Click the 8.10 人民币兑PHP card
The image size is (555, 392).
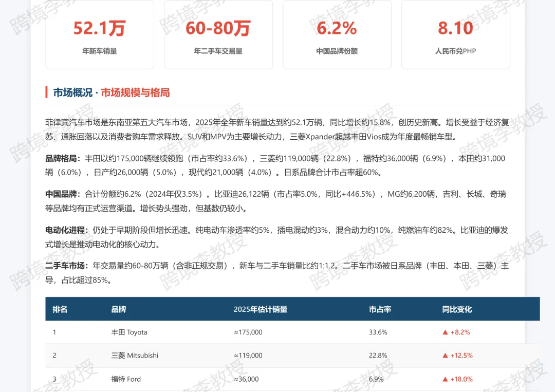pos(455,34)
